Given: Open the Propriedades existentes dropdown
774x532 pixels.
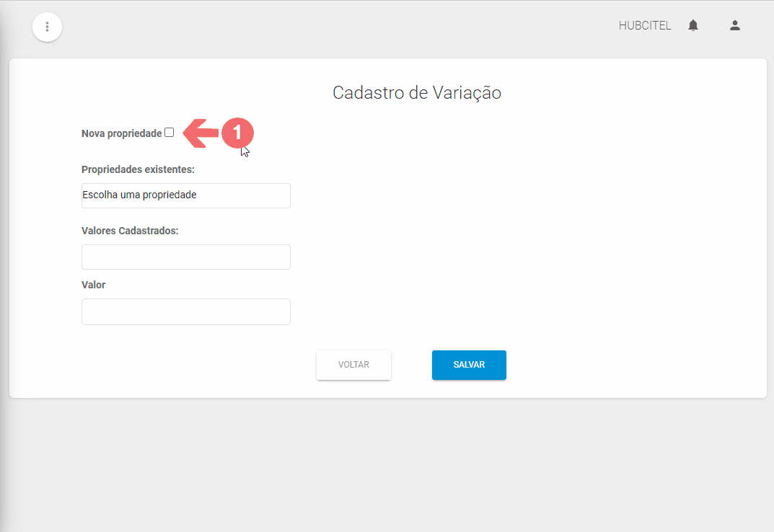Looking at the screenshot, I should click(x=185, y=195).
